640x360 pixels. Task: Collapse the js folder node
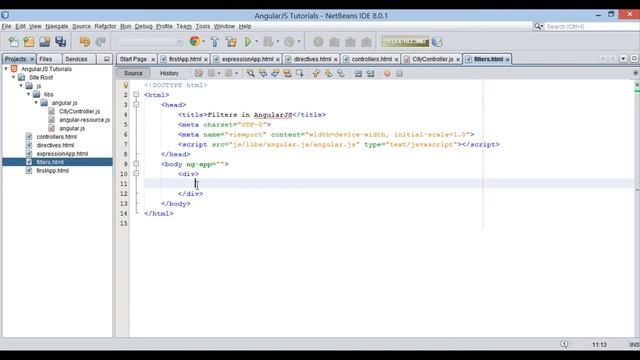tap(21, 86)
